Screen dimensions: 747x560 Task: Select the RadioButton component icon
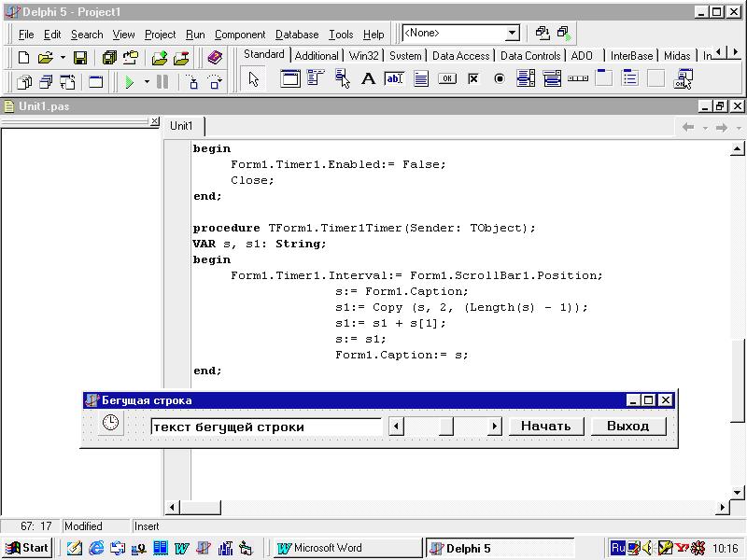pos(500,78)
